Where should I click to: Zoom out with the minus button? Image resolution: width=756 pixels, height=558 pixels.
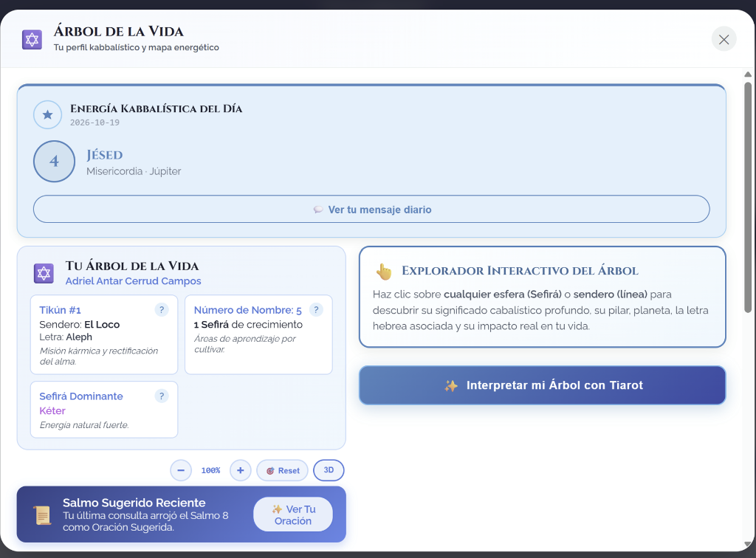point(181,470)
